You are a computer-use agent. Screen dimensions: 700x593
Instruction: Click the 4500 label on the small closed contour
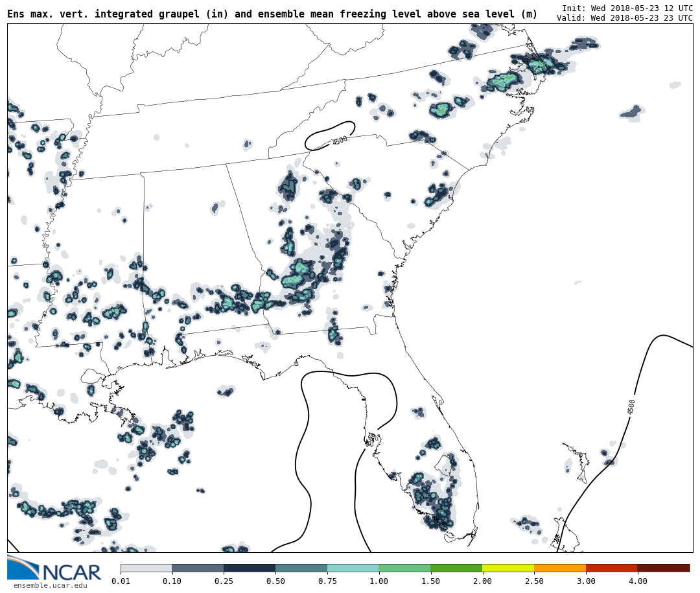[340, 141]
